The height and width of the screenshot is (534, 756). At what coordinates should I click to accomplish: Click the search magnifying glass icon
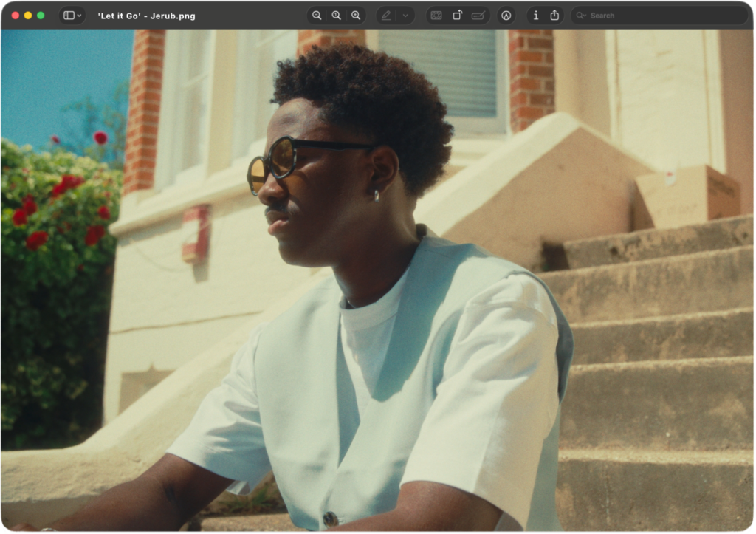(582, 16)
